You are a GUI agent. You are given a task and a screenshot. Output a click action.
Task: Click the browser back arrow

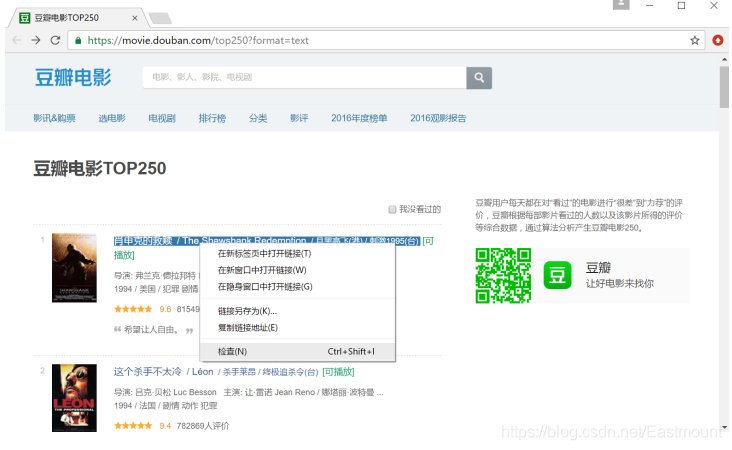(x=16, y=41)
